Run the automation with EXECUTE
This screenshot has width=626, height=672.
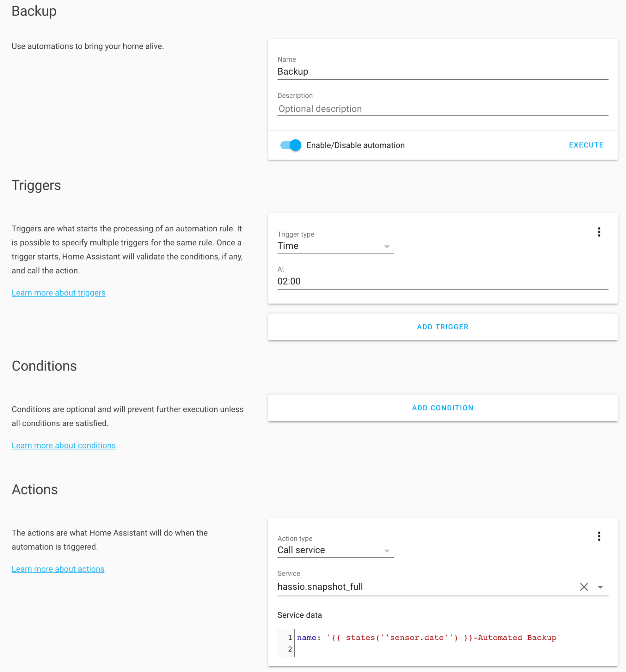click(586, 145)
